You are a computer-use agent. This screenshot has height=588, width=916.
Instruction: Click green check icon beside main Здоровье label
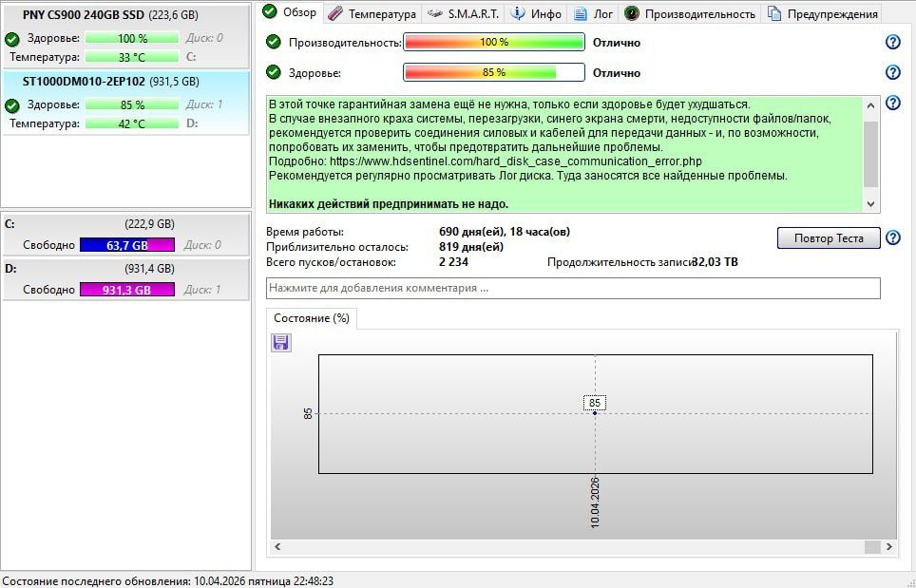click(x=274, y=72)
